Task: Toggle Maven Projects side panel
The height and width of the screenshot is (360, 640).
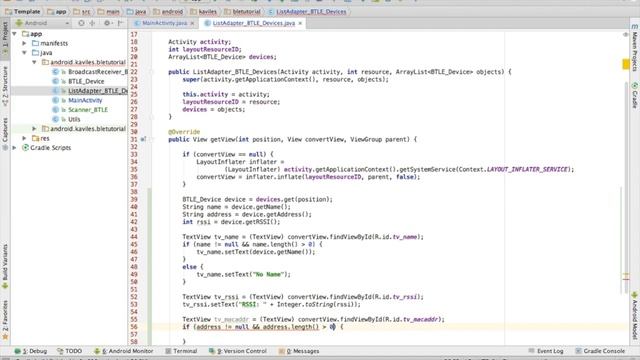Action: [x=635, y=48]
